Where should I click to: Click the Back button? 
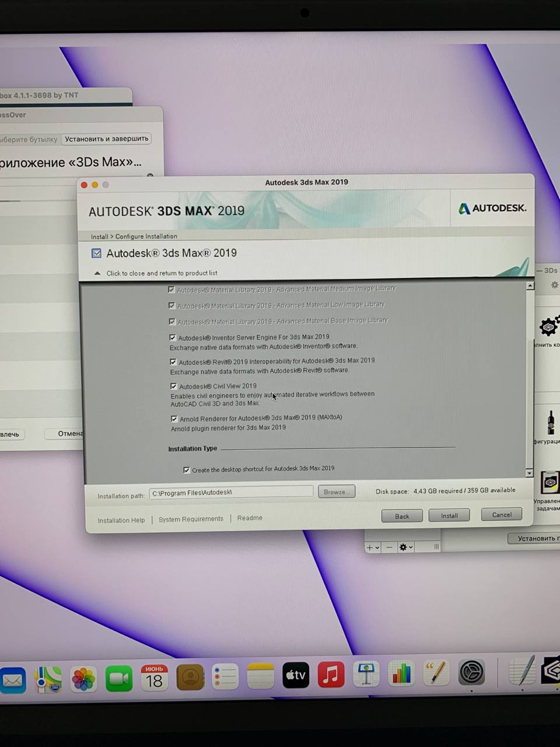click(x=402, y=516)
